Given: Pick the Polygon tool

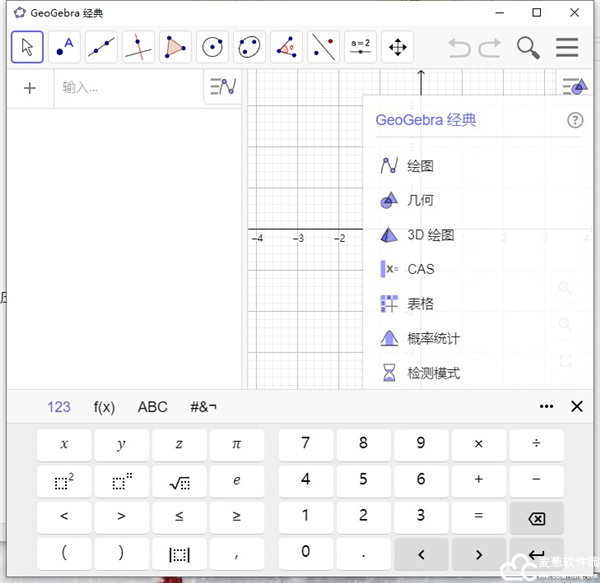Looking at the screenshot, I should (x=175, y=46).
